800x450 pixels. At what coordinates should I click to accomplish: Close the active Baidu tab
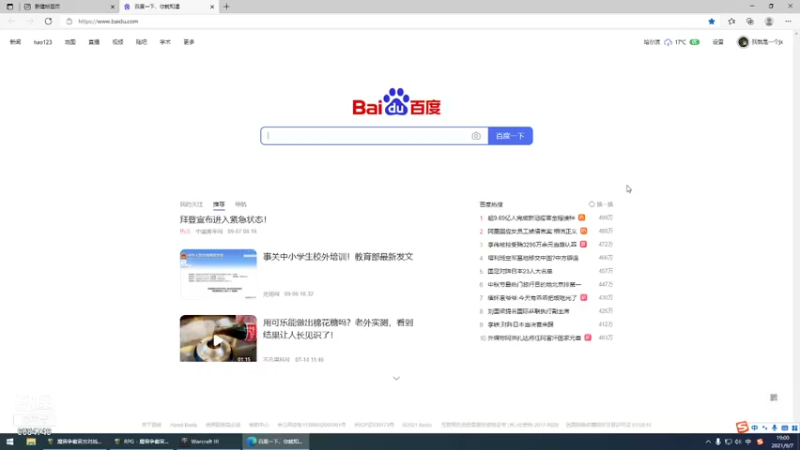[x=212, y=7]
